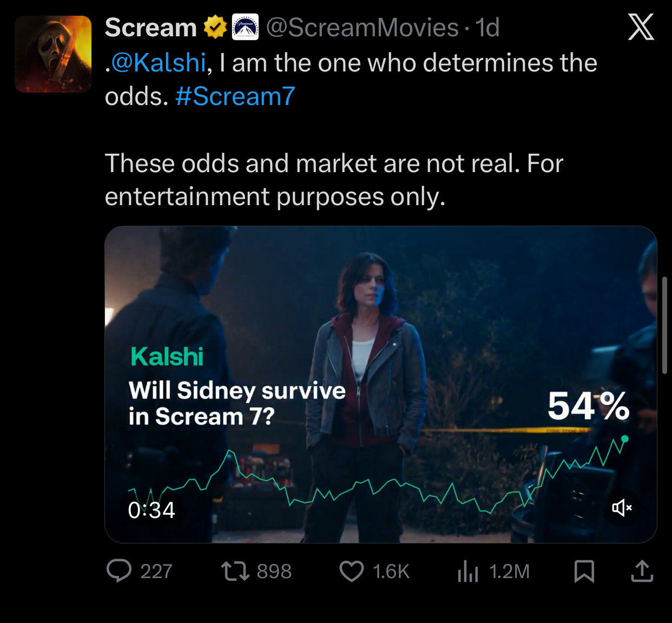This screenshot has width=672, height=623.
Task: Click the @ScreamMovies handle
Action: click(x=362, y=28)
